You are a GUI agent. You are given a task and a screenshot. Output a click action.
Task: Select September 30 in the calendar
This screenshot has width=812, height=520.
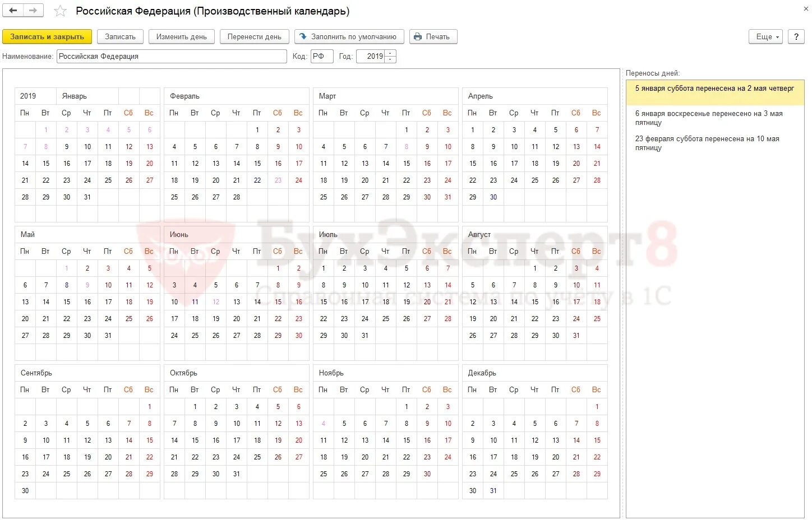pos(25,491)
